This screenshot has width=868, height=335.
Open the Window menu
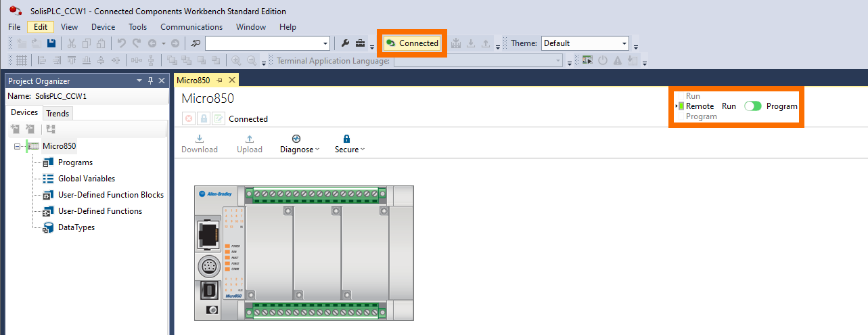(251, 27)
